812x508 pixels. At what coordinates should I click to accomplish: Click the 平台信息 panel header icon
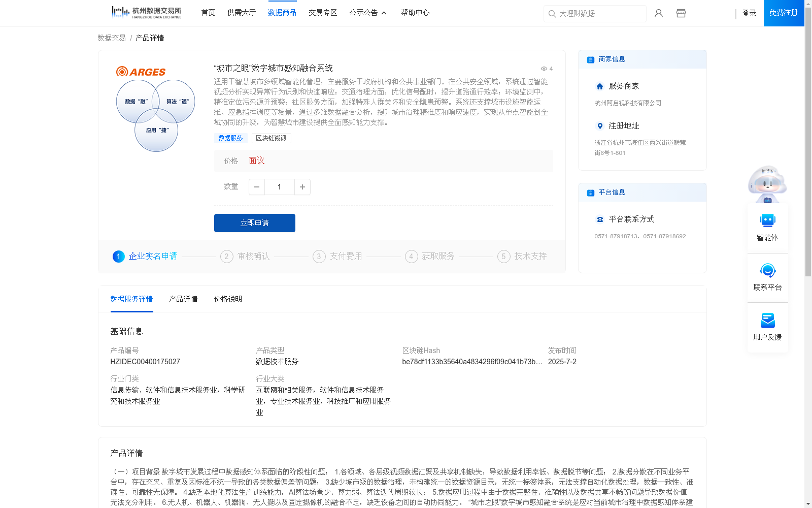[x=591, y=193]
